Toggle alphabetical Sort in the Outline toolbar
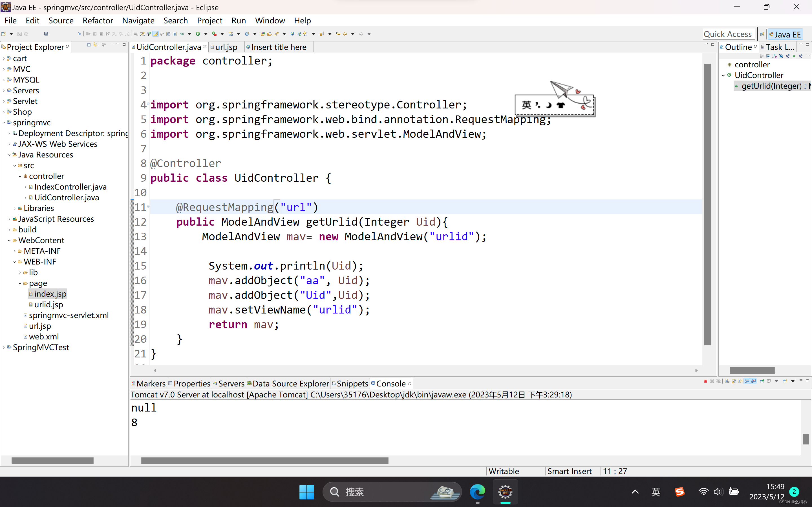 (x=775, y=56)
